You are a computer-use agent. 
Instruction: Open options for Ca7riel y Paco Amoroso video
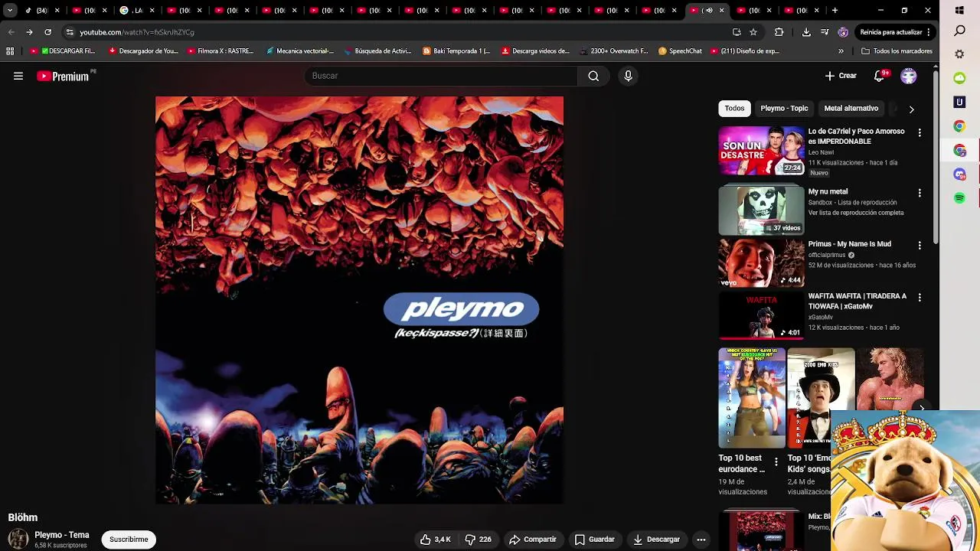coord(920,132)
